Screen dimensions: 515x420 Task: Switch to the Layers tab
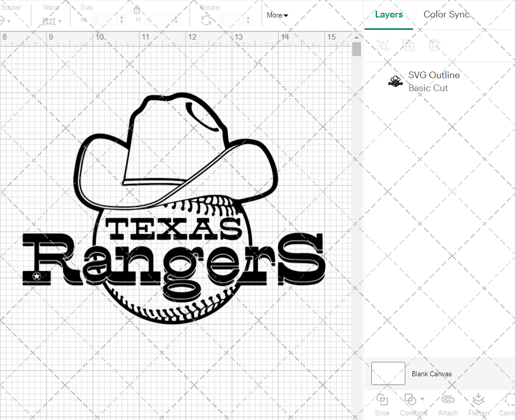[389, 14]
